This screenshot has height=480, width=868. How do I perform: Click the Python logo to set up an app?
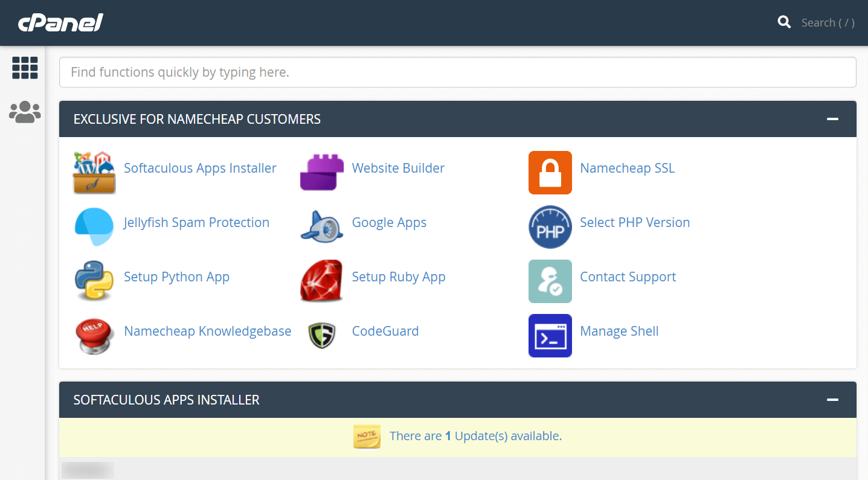coord(94,281)
